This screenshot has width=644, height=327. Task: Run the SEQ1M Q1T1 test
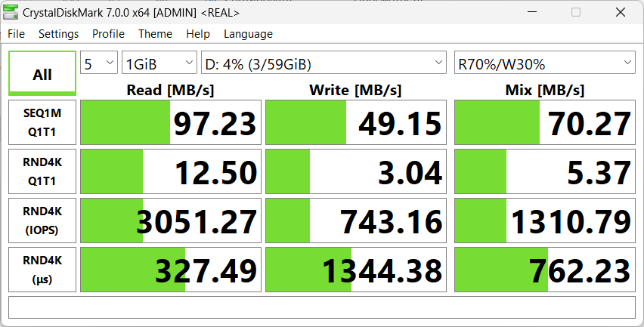(x=42, y=122)
